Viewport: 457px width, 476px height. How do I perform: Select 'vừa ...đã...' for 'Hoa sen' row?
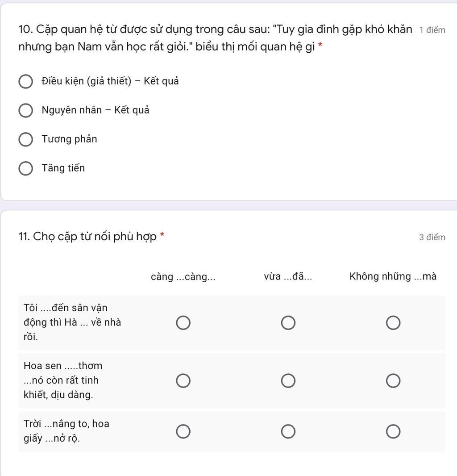click(288, 380)
